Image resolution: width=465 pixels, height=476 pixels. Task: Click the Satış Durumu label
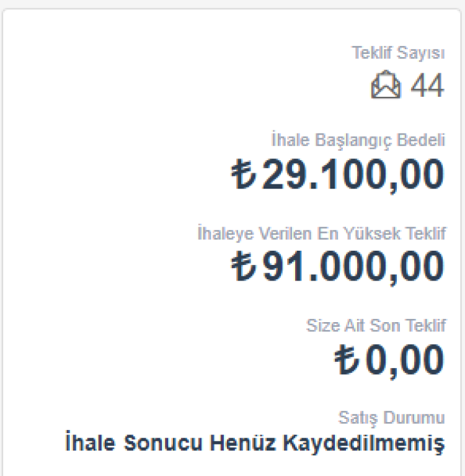(391, 418)
